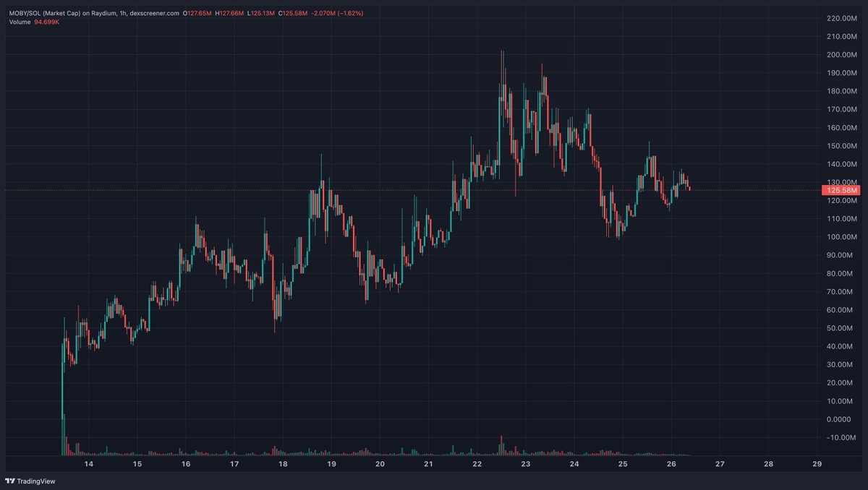
Task: Click date 19 on time axis
Action: (331, 464)
